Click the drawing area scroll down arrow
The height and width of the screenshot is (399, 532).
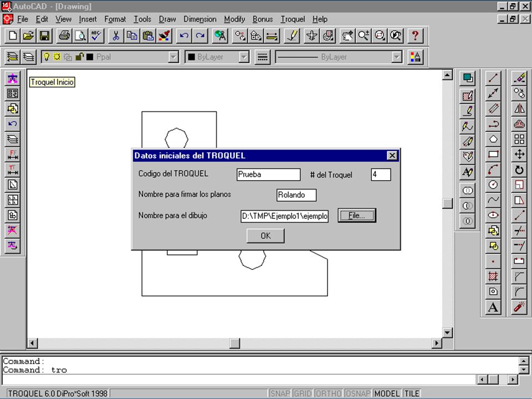pyautogui.click(x=448, y=332)
